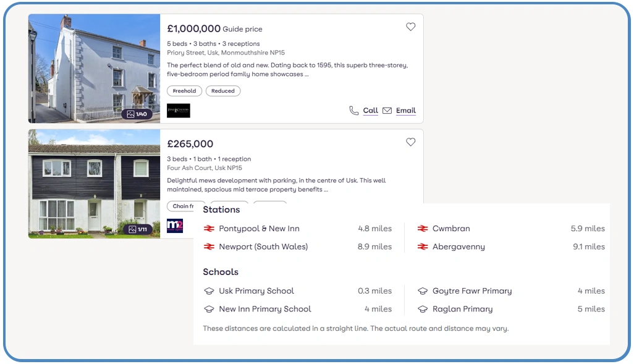The image size is (634, 364).
Task: Click the school icon beside Usk Primary School
Action: (x=208, y=291)
